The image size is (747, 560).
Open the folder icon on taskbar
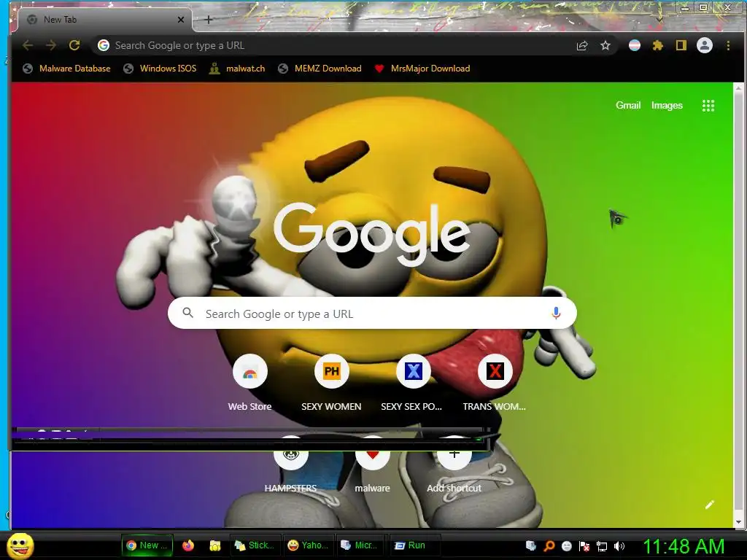point(215,545)
